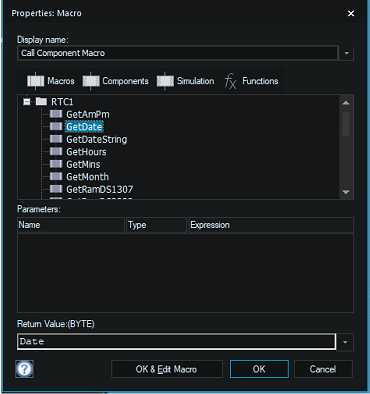
Task: Click the GetRamDS1307 macro icon
Action: point(56,189)
